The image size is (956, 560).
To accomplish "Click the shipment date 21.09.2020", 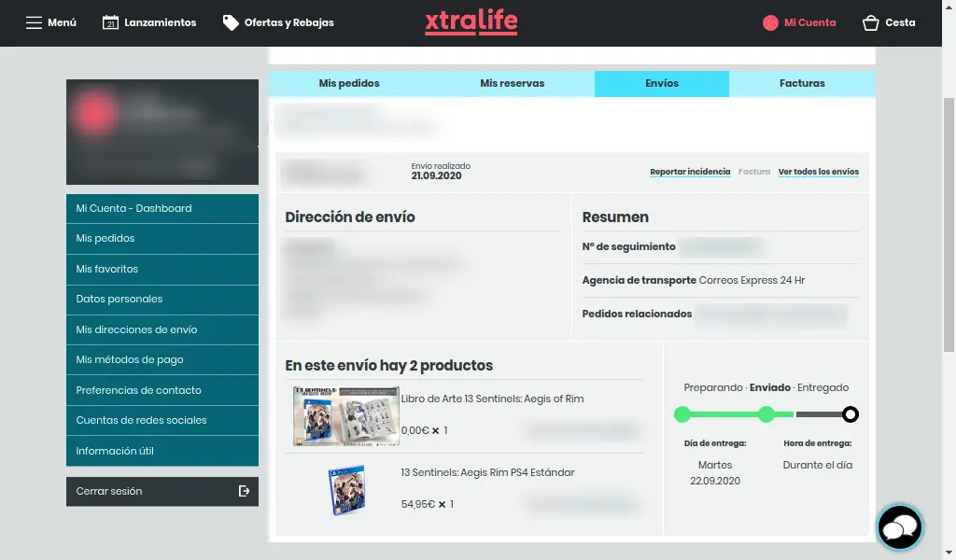I will point(437,176).
